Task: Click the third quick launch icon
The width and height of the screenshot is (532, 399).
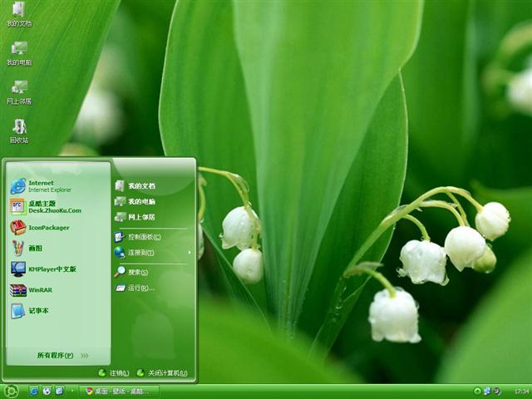Action: pyautogui.click(x=59, y=392)
